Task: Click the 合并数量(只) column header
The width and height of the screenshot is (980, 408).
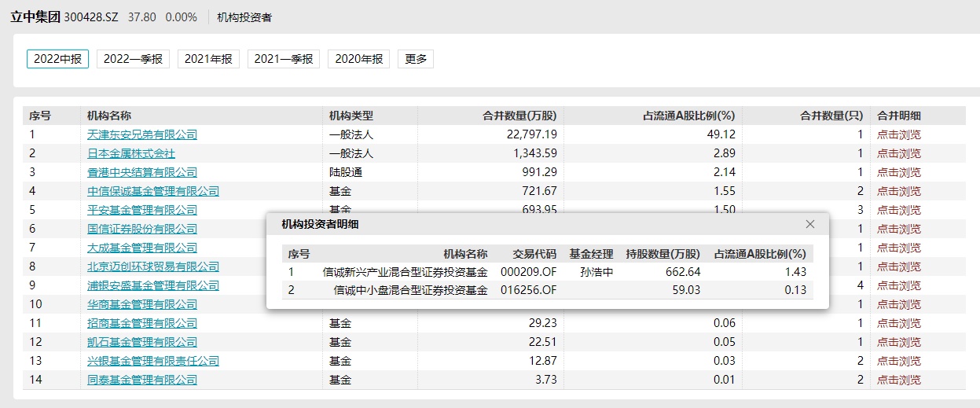Action: tap(831, 116)
